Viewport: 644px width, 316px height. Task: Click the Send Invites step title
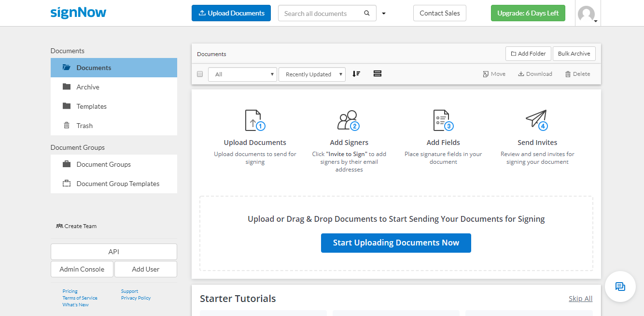pyautogui.click(x=537, y=143)
